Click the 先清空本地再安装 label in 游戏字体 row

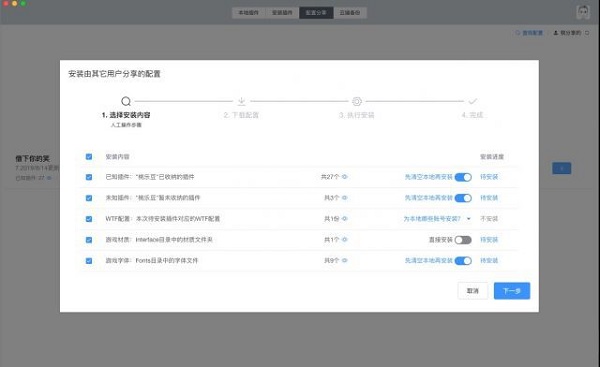coord(429,260)
